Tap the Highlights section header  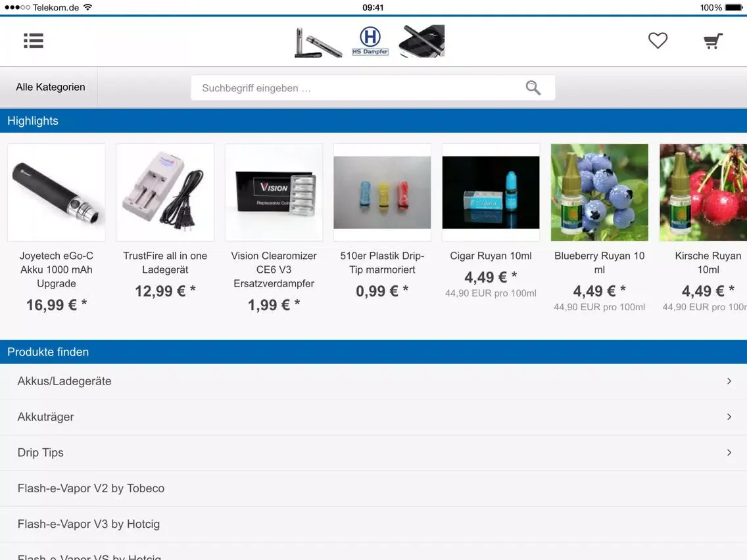click(x=373, y=121)
